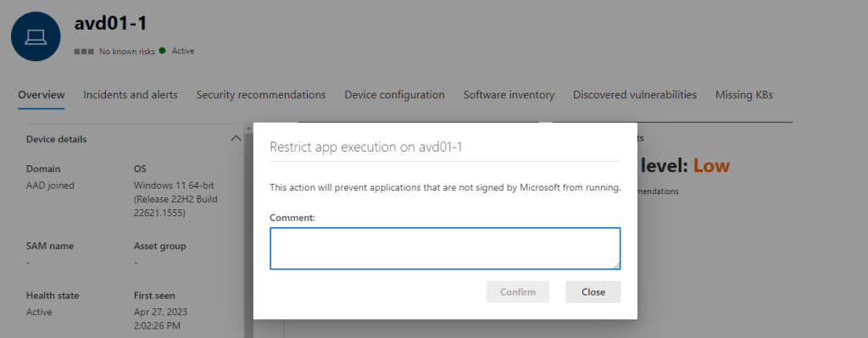Viewport: 868px width, 338px height.
Task: Open the Overview tab
Action: pos(42,95)
